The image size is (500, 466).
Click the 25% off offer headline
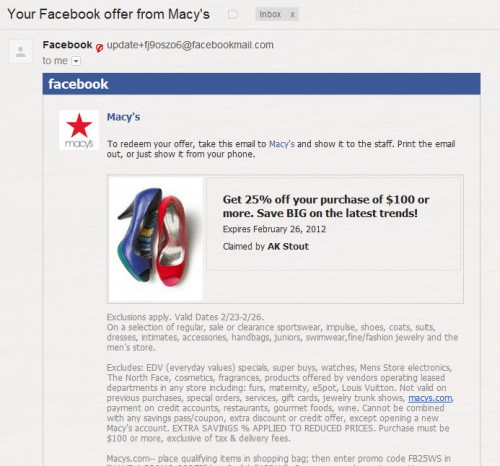click(326, 206)
